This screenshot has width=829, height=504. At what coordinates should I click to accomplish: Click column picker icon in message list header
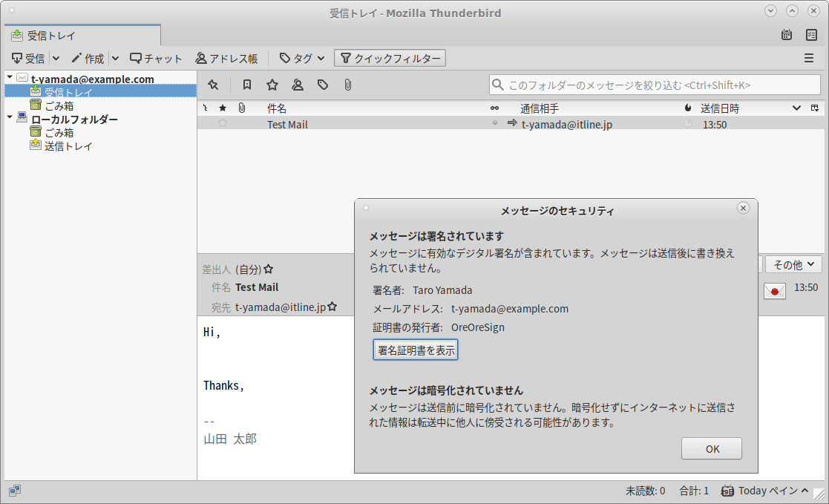[x=815, y=108]
